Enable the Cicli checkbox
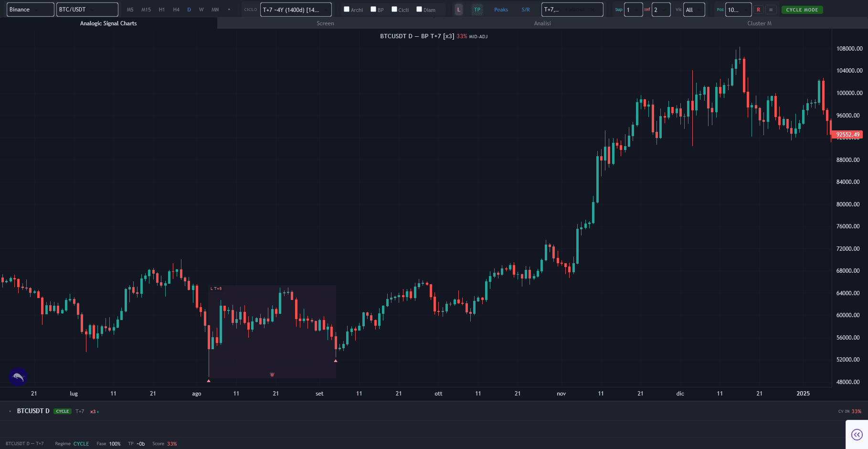 394,9
